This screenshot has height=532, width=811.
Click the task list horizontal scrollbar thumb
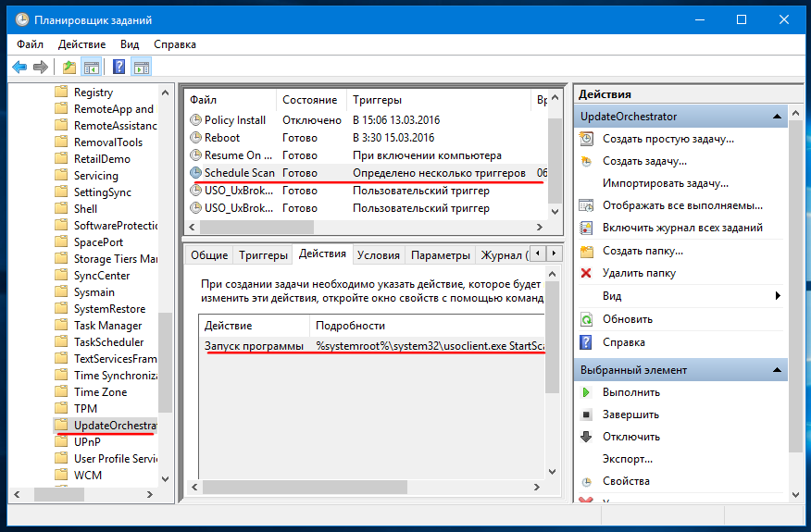256,227
